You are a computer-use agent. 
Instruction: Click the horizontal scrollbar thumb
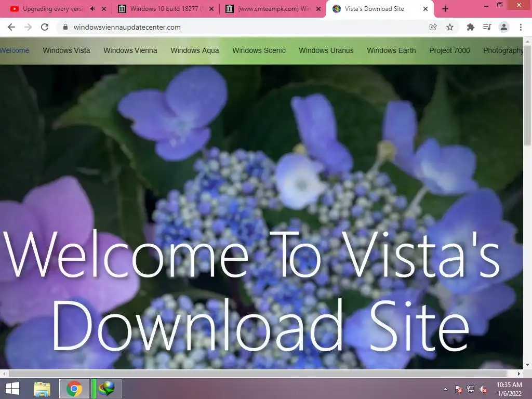coord(258,374)
